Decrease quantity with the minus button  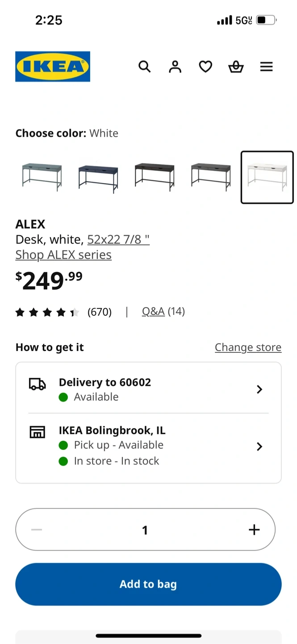pos(37,530)
